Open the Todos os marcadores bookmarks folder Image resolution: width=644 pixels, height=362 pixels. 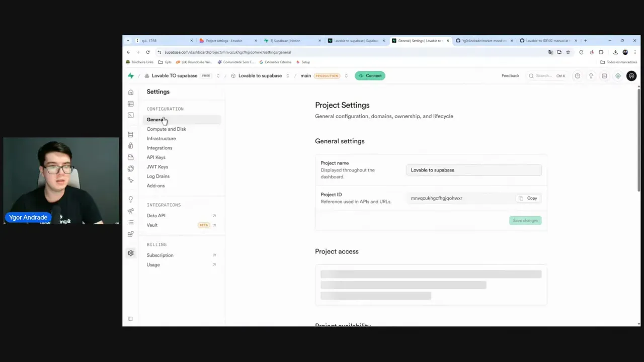click(619, 62)
